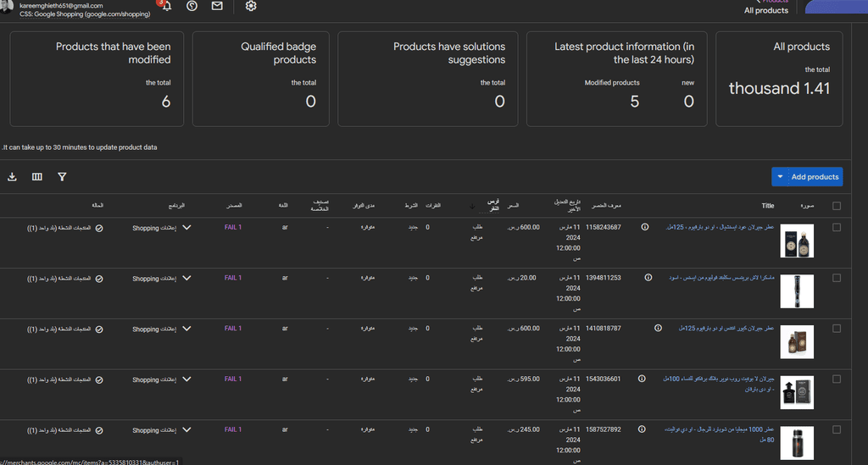Open the 'Qualified badge products' card
The width and height of the screenshot is (868, 465).
point(261,79)
